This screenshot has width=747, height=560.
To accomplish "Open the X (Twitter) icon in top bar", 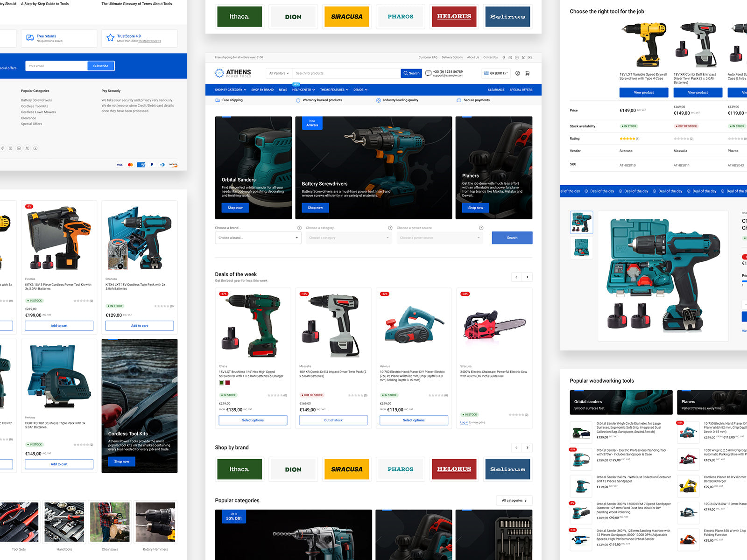I will [523, 57].
